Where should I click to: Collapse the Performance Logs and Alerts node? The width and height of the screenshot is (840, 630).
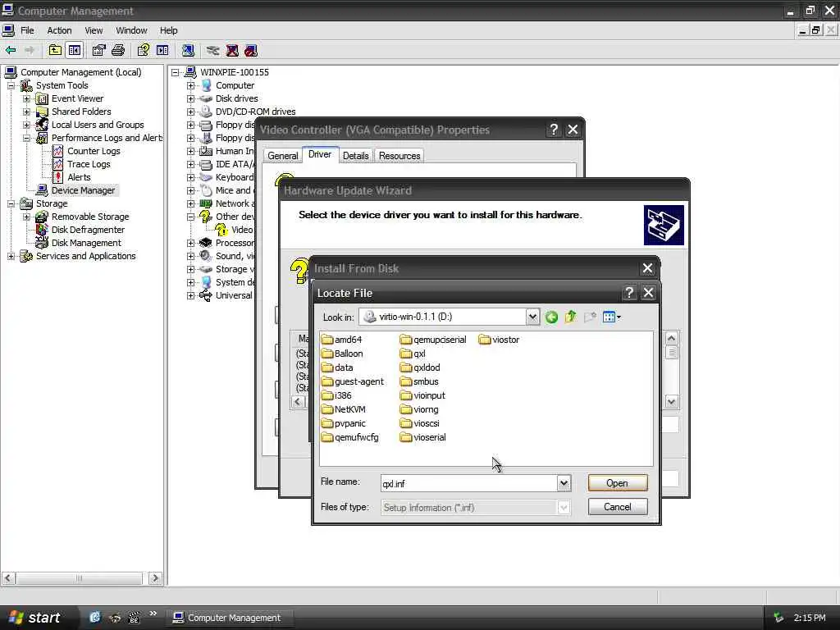click(26, 138)
